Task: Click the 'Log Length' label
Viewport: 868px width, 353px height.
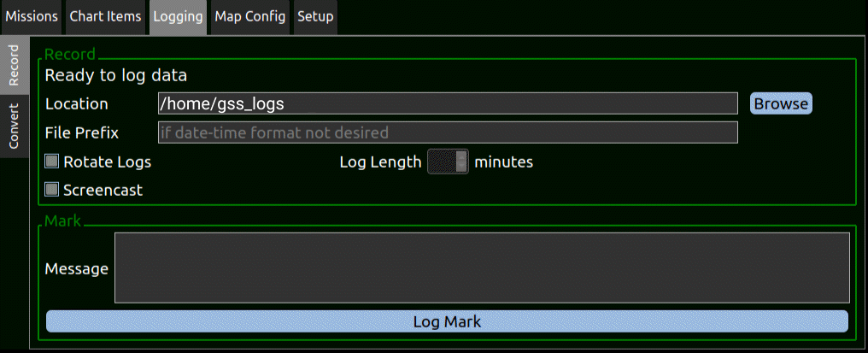Action: [x=380, y=162]
